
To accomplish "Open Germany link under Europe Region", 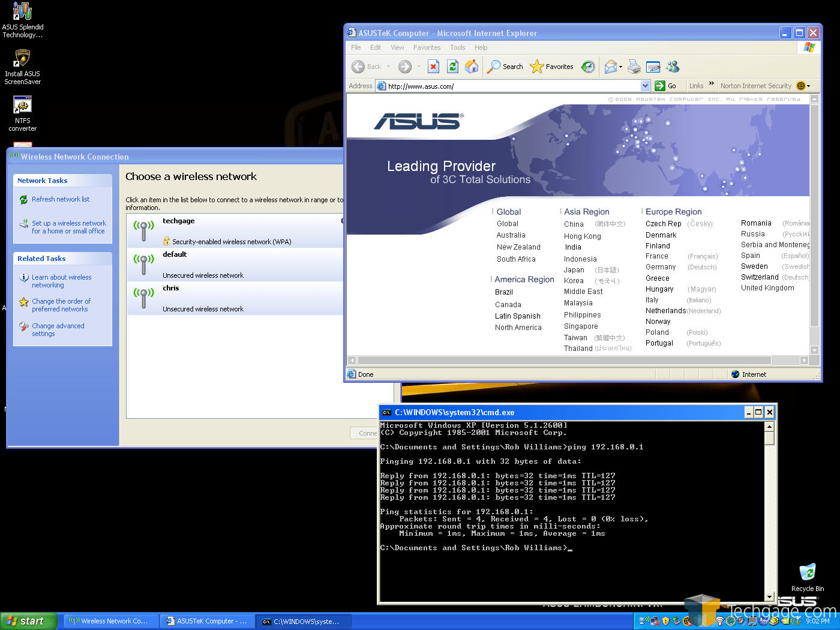I will pos(661,267).
